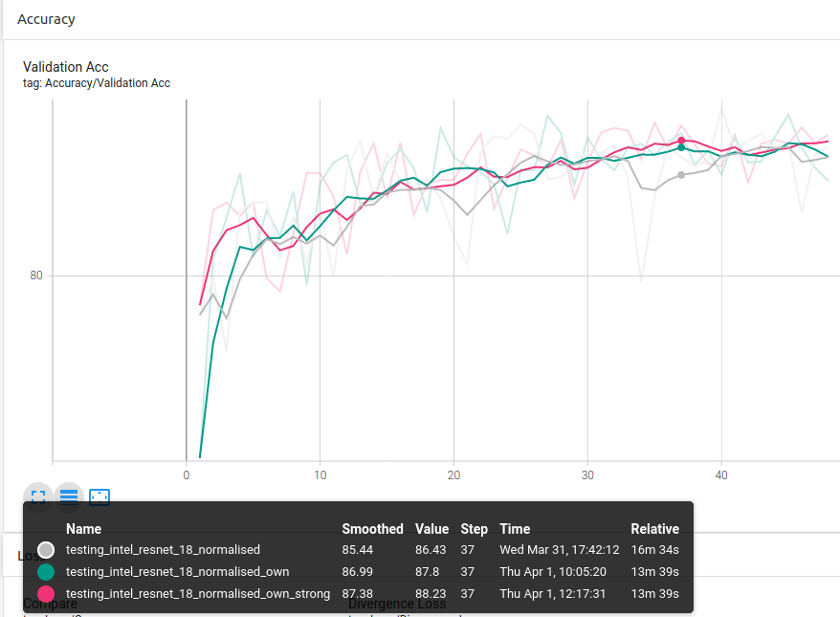Click the 80 y-axis tick label
840x617 pixels.
[x=36, y=275]
